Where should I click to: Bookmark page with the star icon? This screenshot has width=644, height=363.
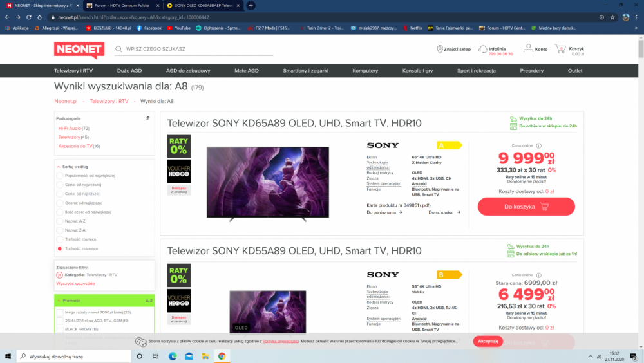coord(612,17)
